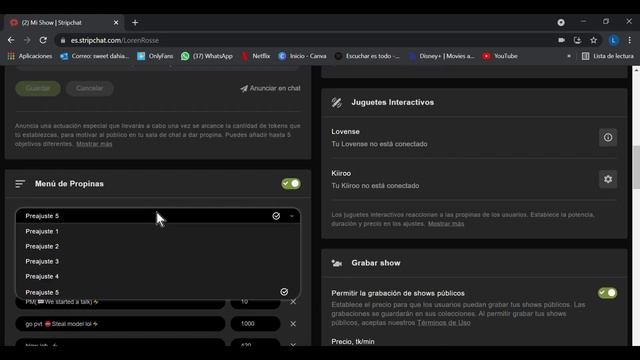Select Preajuste 1 option

pyautogui.click(x=158, y=231)
